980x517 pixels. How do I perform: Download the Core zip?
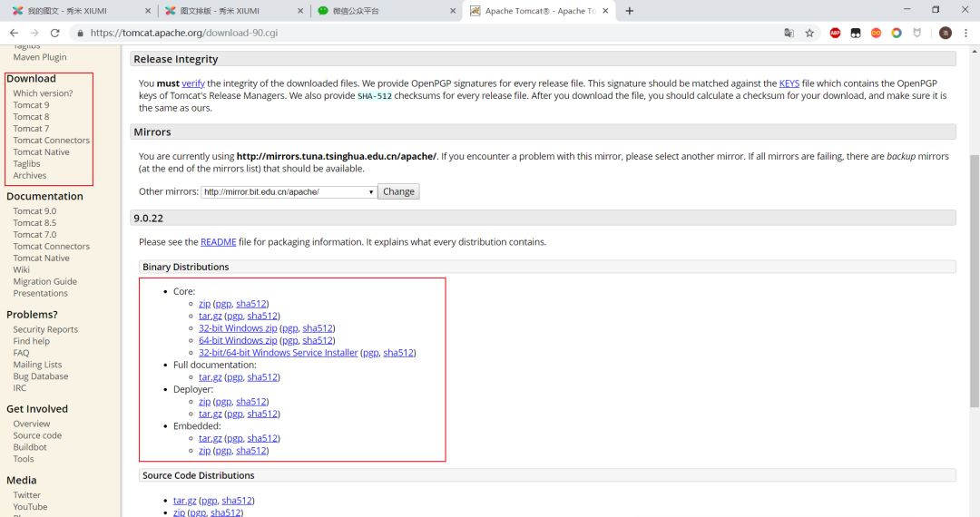[204, 304]
